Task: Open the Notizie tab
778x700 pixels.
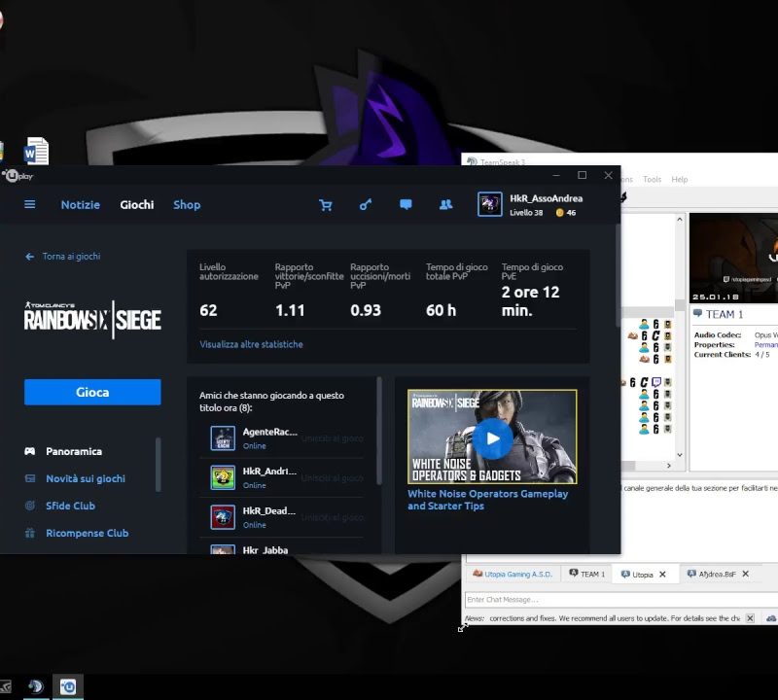Action: 81,205
